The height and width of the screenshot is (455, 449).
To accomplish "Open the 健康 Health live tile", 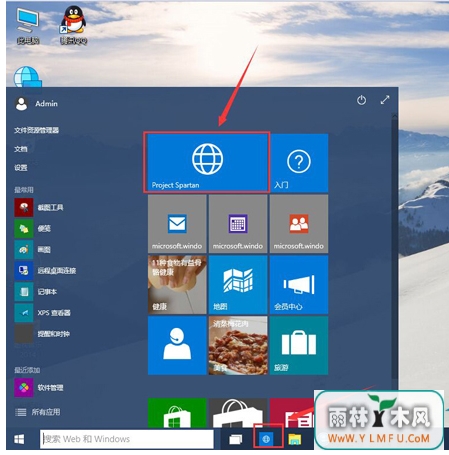I will pos(177,285).
